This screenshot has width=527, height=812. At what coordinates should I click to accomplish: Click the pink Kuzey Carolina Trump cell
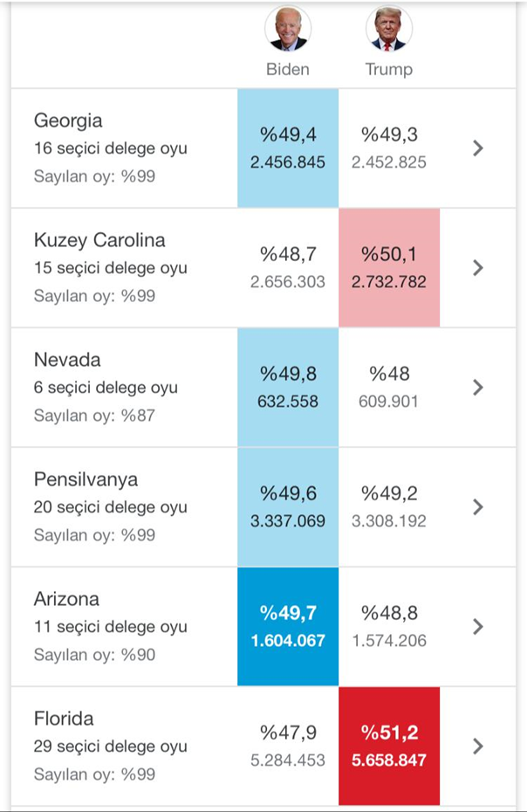point(388,267)
